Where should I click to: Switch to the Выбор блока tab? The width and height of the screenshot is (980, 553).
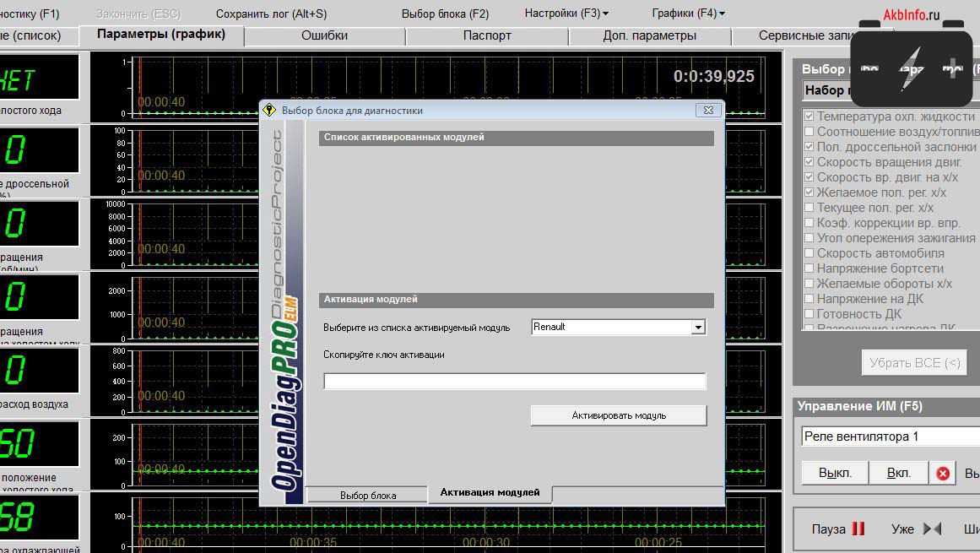click(x=368, y=496)
